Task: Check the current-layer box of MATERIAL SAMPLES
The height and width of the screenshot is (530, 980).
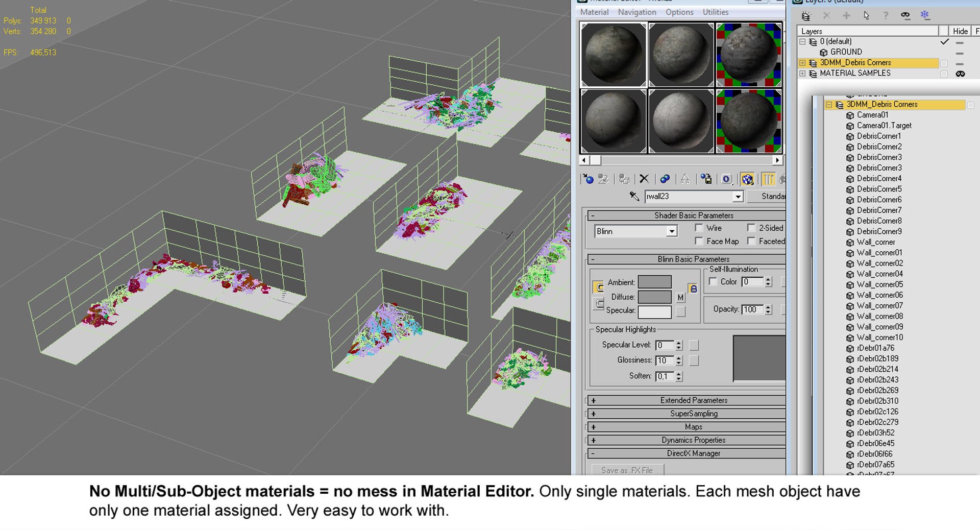Action: 944,74
